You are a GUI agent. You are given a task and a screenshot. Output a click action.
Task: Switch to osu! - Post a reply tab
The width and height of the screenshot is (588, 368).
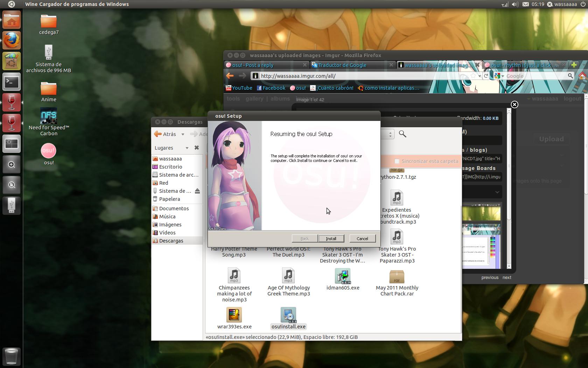click(x=266, y=65)
